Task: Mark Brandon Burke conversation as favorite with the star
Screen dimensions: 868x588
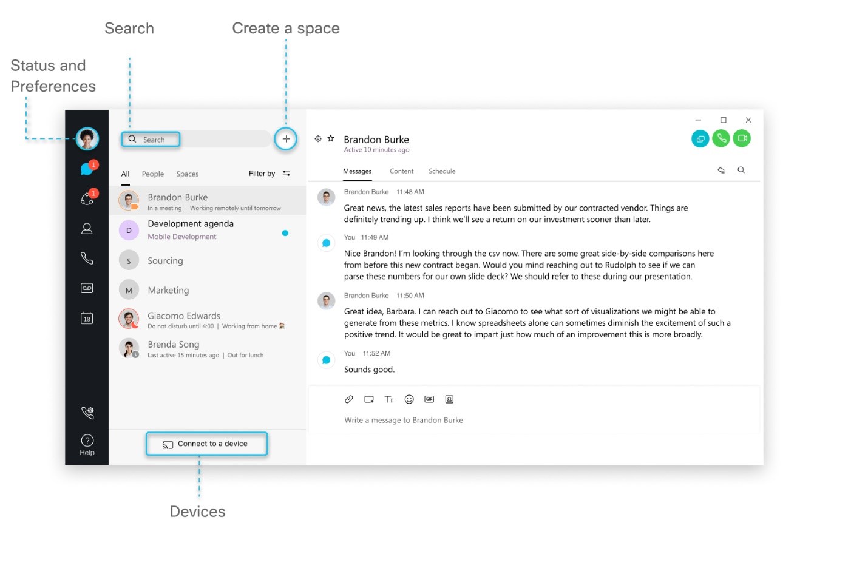Action: pos(331,138)
